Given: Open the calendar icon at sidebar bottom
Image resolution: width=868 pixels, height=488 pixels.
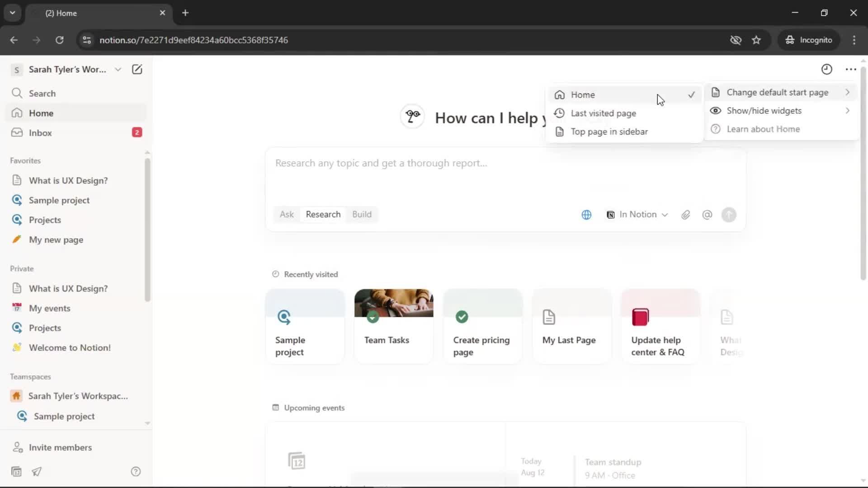Looking at the screenshot, I should coord(16,472).
